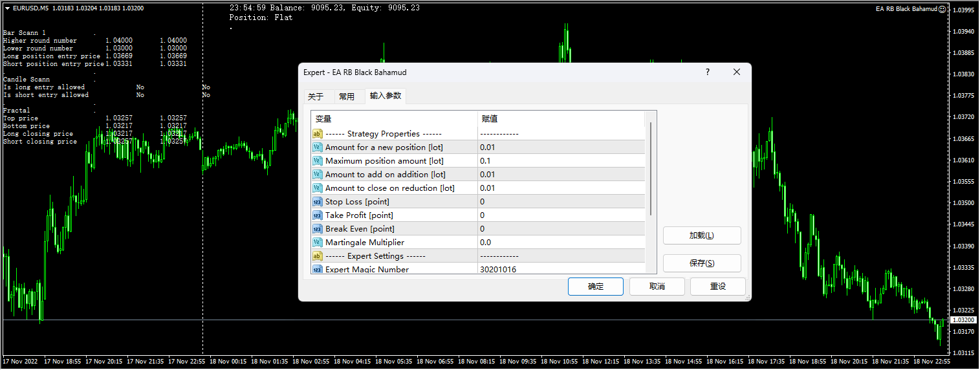Click the parameter list vertical scrollbar
This screenshot has width=980, height=370.
[x=651, y=168]
